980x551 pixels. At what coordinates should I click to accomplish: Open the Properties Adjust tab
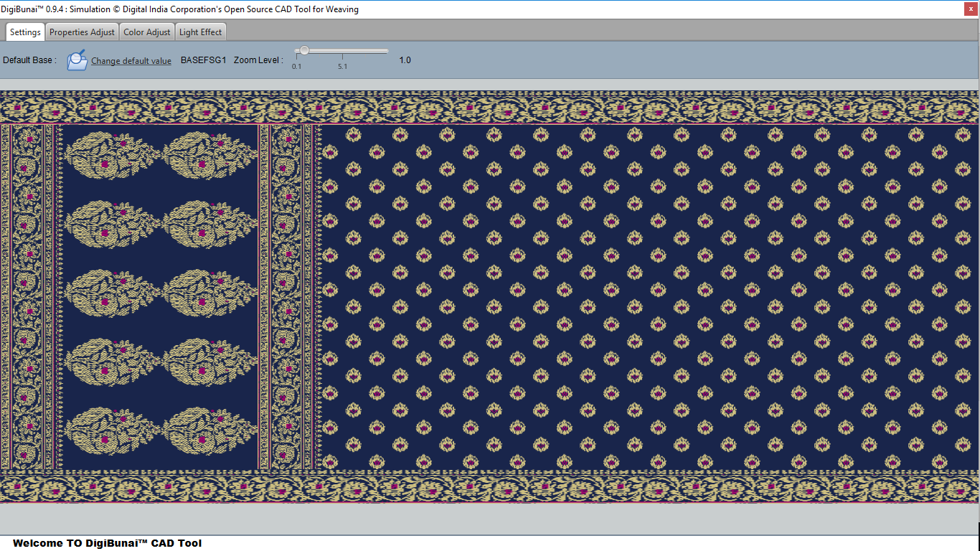(82, 32)
